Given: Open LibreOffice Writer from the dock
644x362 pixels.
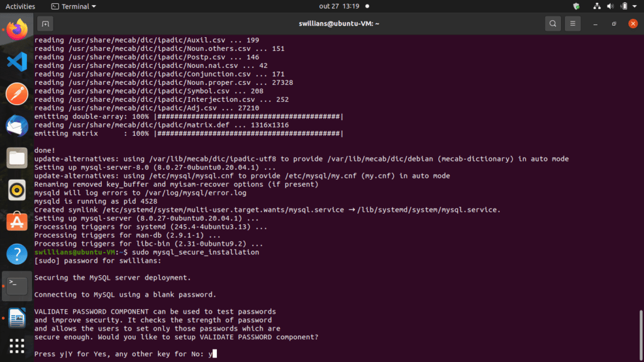Looking at the screenshot, I should 17,318.
